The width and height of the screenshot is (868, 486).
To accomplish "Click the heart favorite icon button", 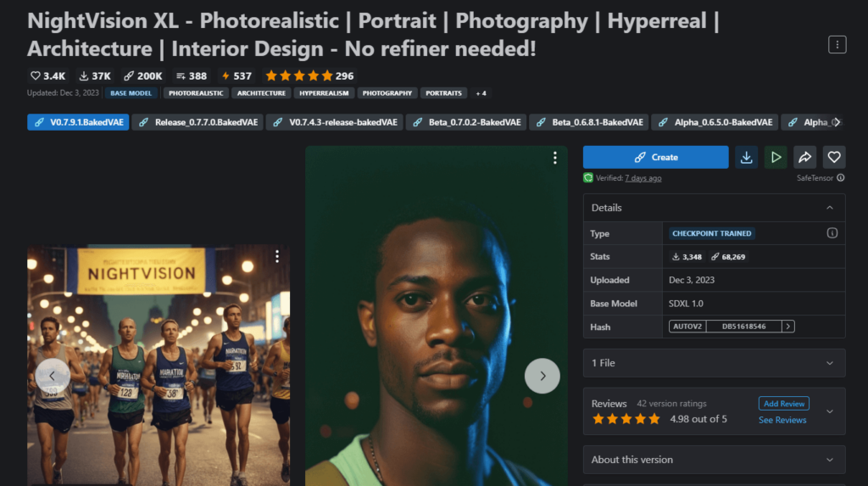I will 834,157.
